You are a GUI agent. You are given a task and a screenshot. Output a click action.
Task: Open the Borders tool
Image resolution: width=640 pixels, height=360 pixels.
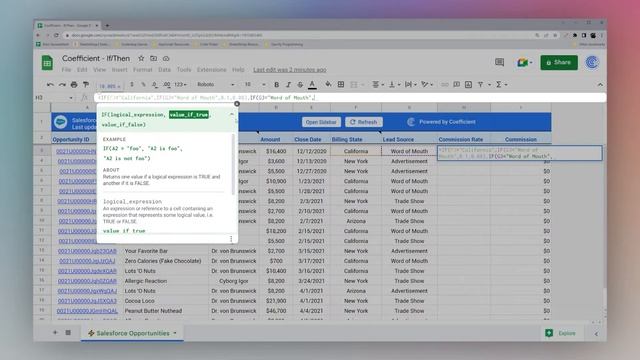(341, 84)
